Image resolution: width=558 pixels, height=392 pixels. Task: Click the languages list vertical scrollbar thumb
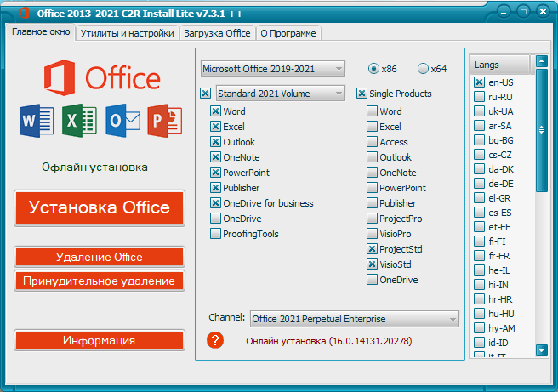coord(540,129)
